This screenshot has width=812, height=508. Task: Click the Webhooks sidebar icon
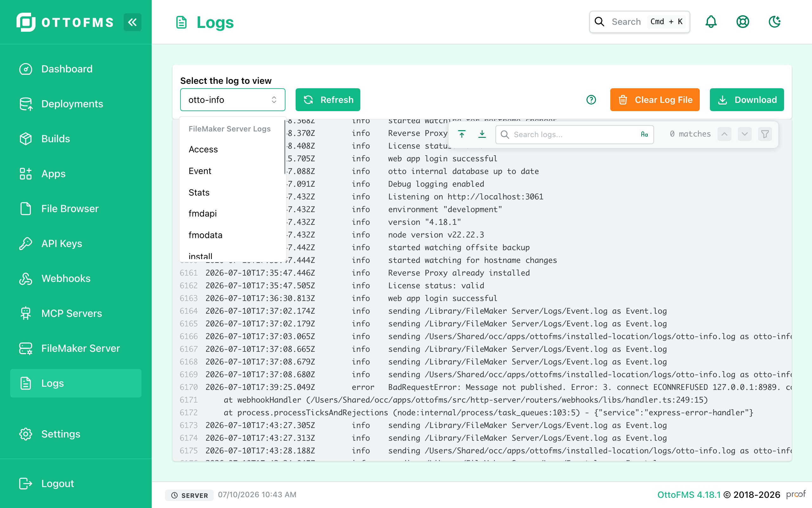point(26,278)
